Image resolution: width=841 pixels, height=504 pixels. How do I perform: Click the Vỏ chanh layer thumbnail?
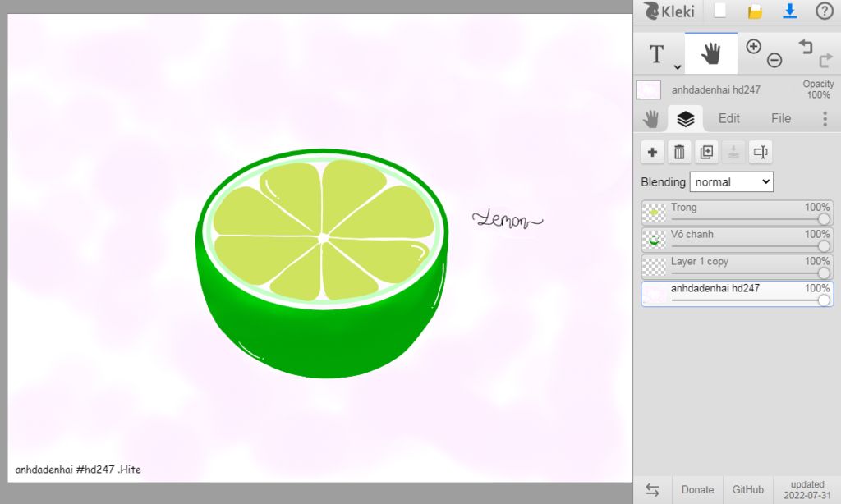coord(654,240)
